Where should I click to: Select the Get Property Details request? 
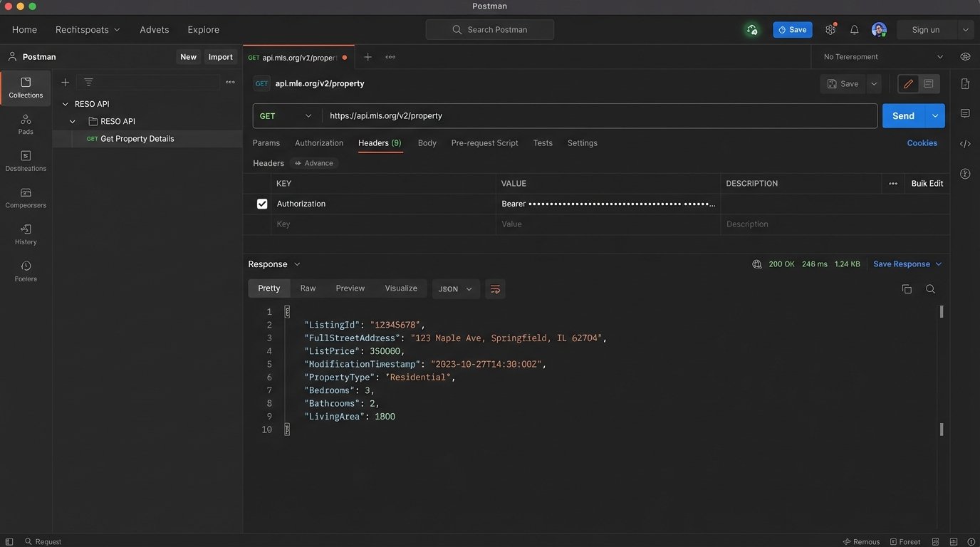click(137, 138)
